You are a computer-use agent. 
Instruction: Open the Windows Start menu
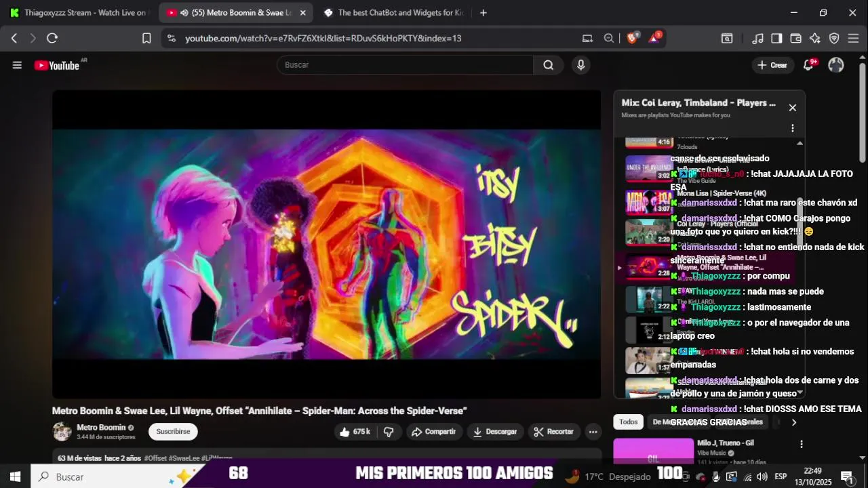tap(15, 476)
